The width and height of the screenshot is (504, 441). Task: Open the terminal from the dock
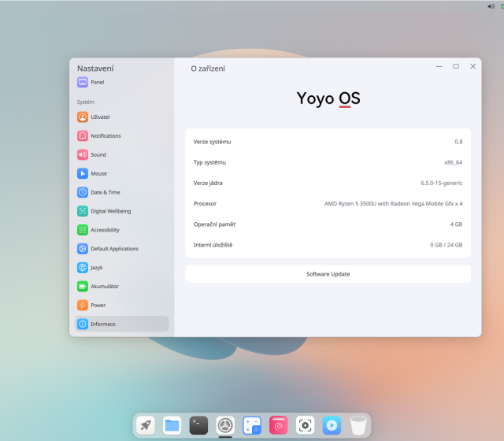tap(199, 426)
